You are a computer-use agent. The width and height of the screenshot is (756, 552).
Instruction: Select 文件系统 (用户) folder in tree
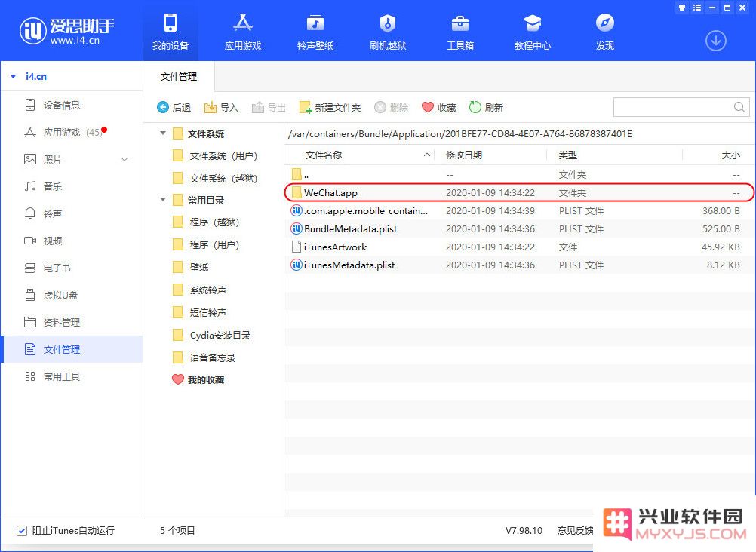tap(215, 155)
